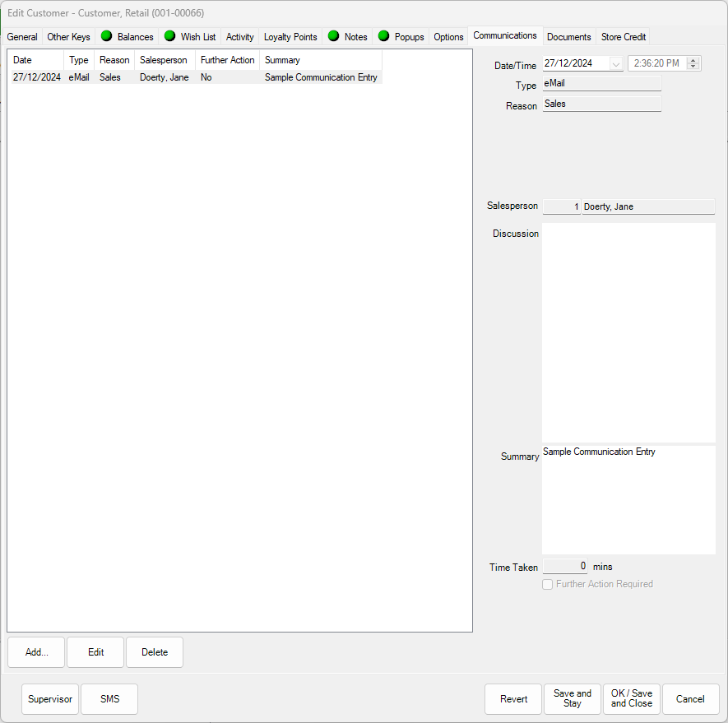Screen dimensions: 728x723
Task: Open the Store Credit tab
Action: (623, 36)
